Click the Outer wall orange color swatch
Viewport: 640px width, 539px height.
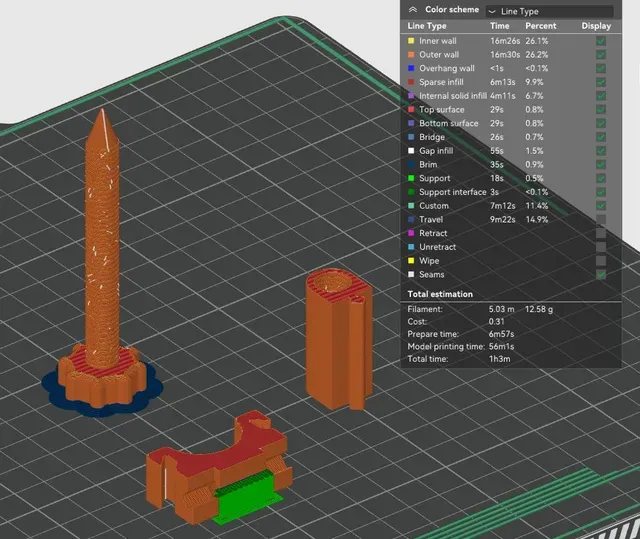coord(411,55)
